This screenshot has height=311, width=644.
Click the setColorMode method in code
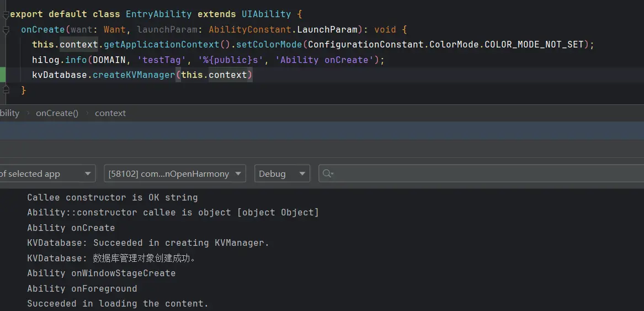[x=269, y=45]
